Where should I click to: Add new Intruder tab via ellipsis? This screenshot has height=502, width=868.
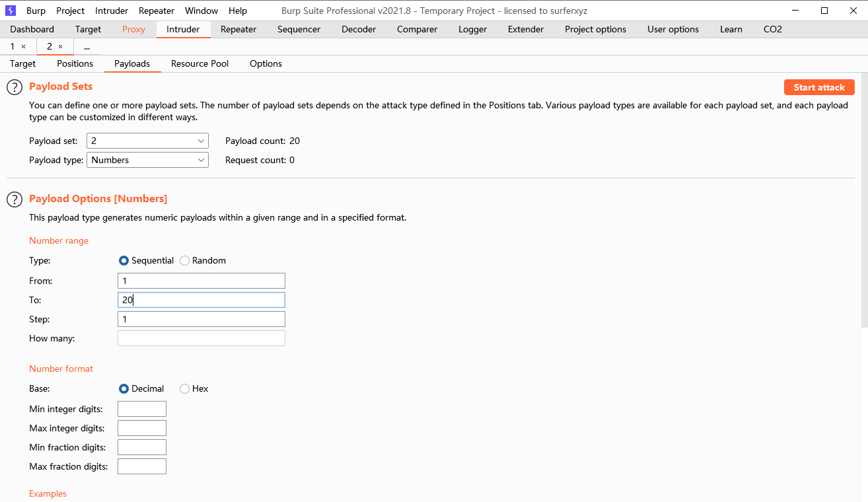(x=87, y=47)
